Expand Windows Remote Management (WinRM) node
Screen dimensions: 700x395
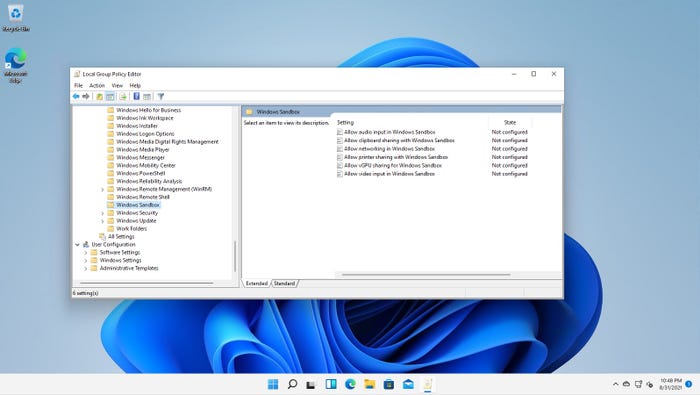tap(103, 189)
